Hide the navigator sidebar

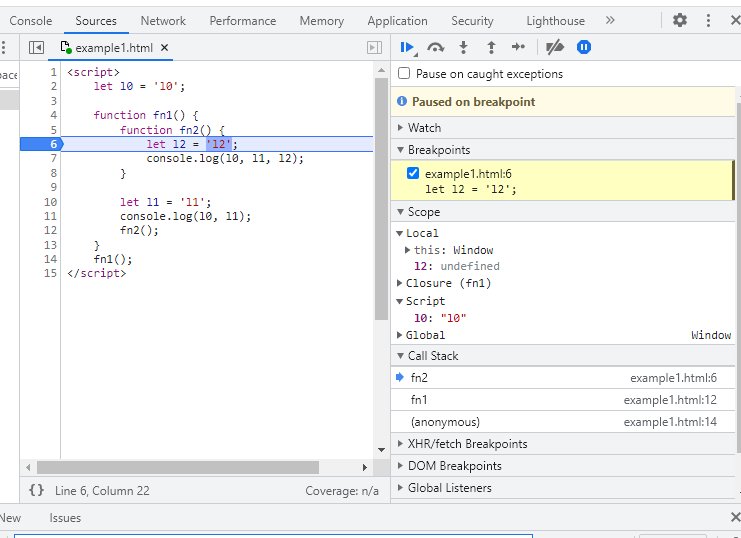(36, 47)
